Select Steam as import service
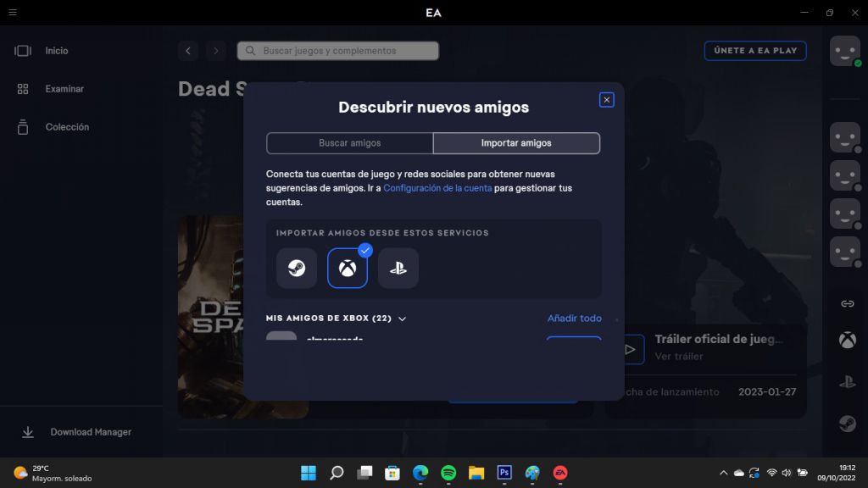Screen dimensions: 868x488 (x=298, y=268)
